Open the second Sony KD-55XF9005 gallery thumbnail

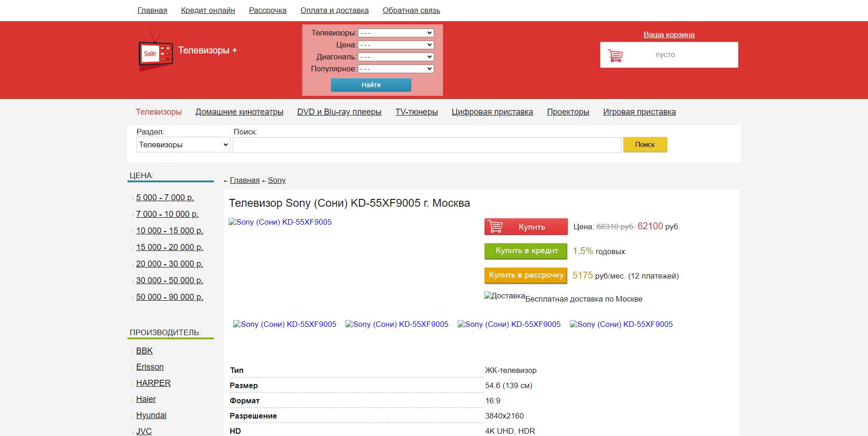[397, 324]
